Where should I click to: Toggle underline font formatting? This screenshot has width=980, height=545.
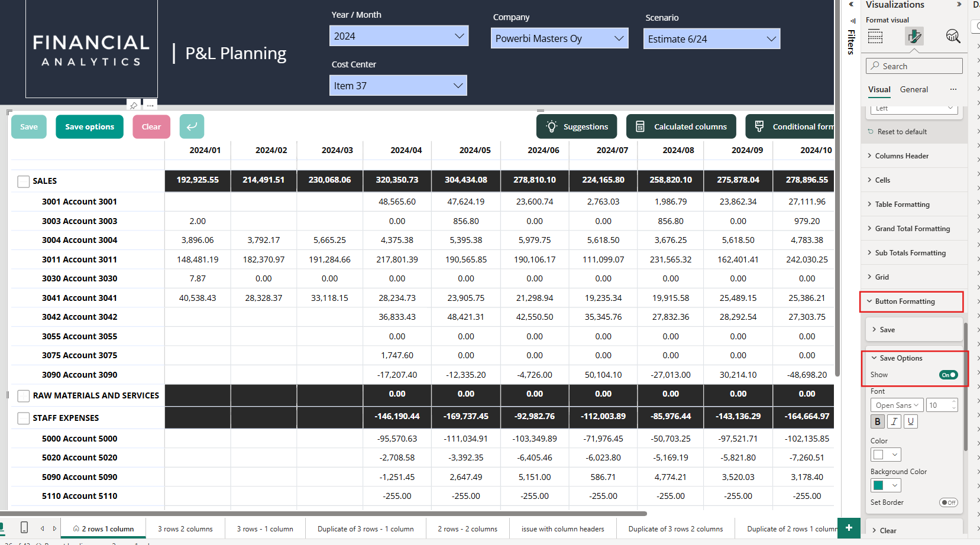[x=911, y=421]
